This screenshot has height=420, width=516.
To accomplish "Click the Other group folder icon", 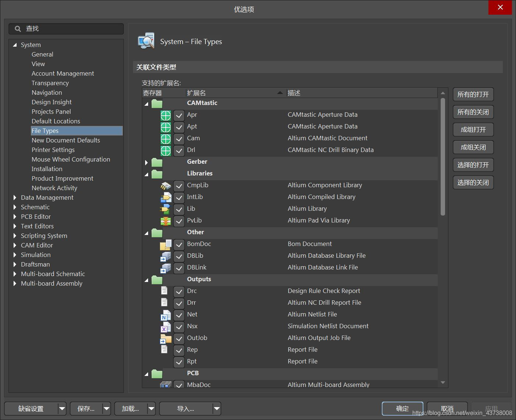I will tap(157, 233).
